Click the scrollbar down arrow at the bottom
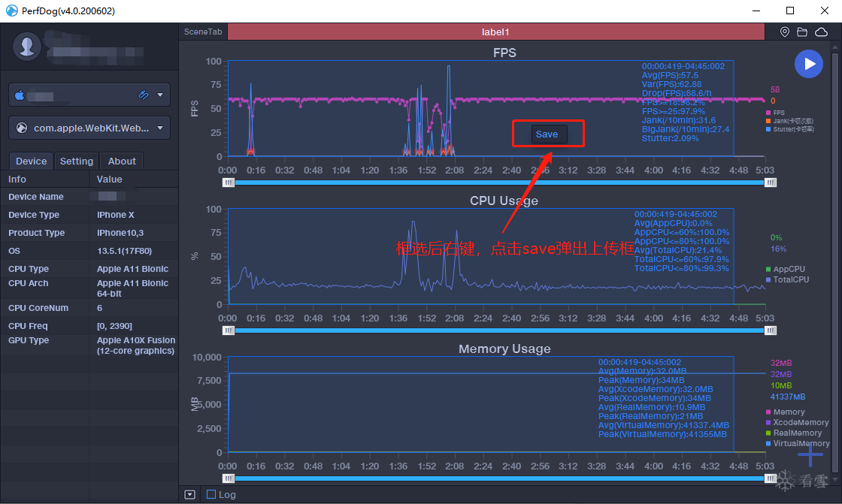Screen dimensions: 842x504 point(835,478)
